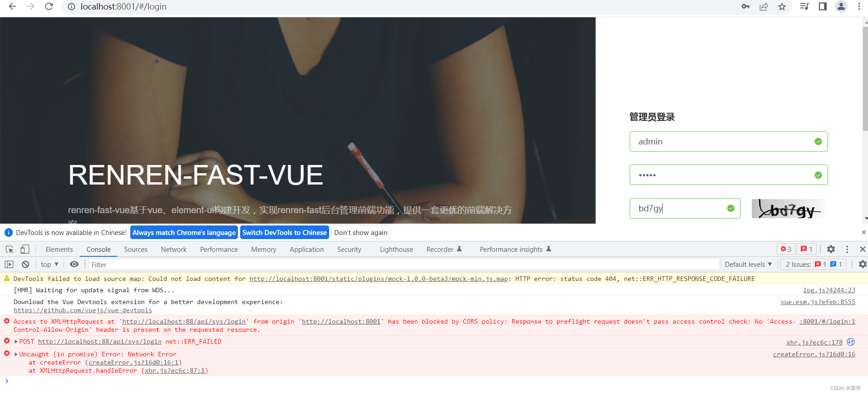This screenshot has height=395, width=868.
Task: Create a live expression with the eye icon
Action: coord(74,264)
